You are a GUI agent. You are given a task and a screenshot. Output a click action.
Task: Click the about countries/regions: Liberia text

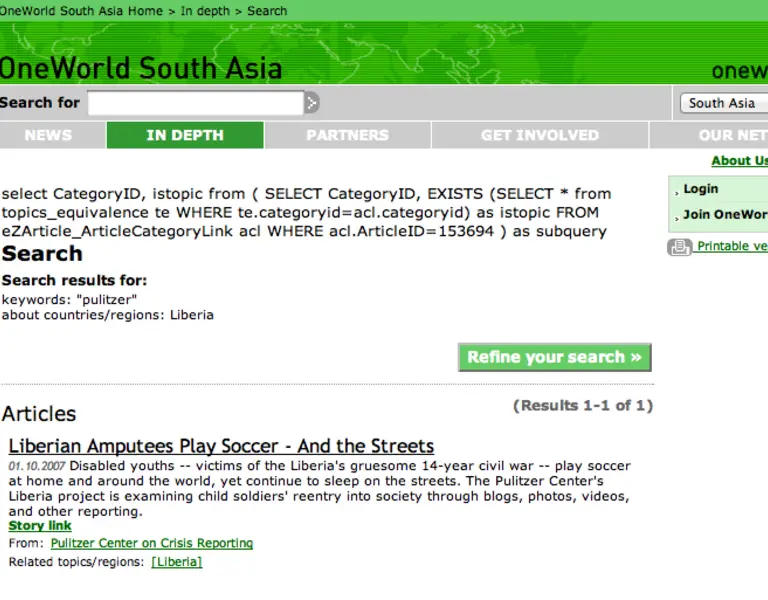pos(108,315)
